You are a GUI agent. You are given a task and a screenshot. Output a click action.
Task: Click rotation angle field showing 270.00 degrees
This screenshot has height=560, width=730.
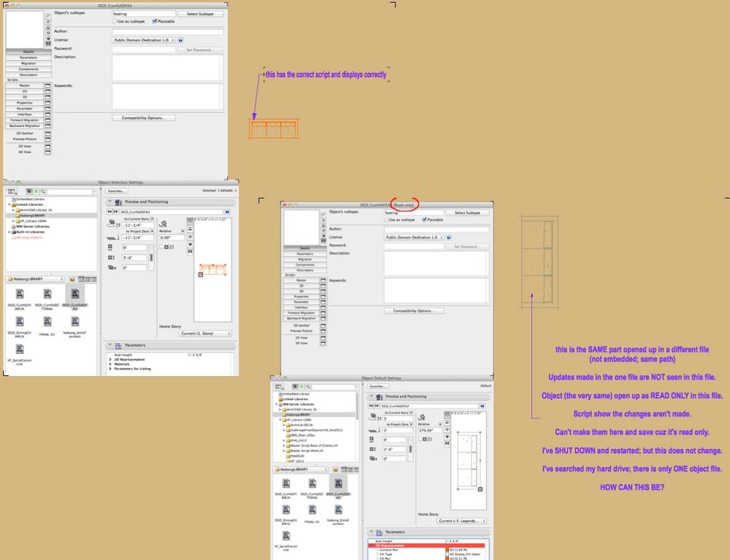(x=430, y=430)
